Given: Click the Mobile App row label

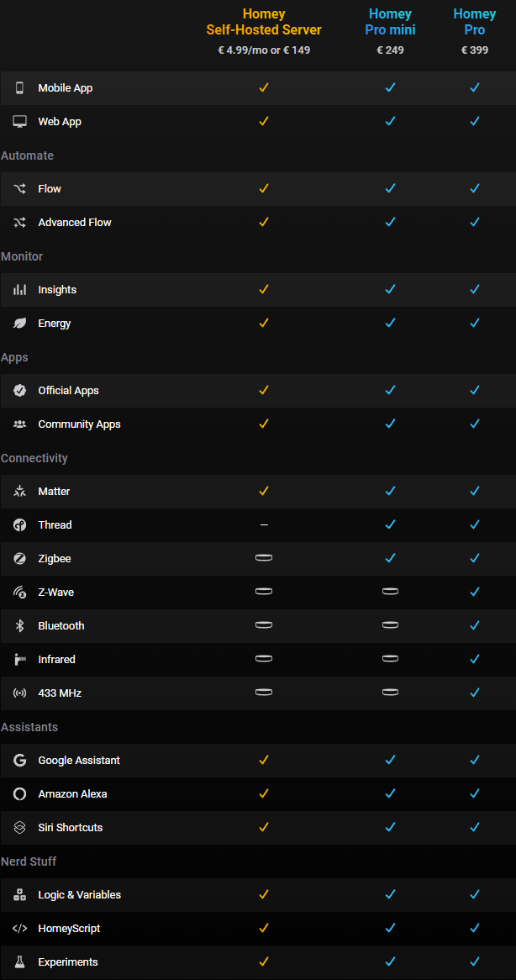Looking at the screenshot, I should pyautogui.click(x=65, y=88).
